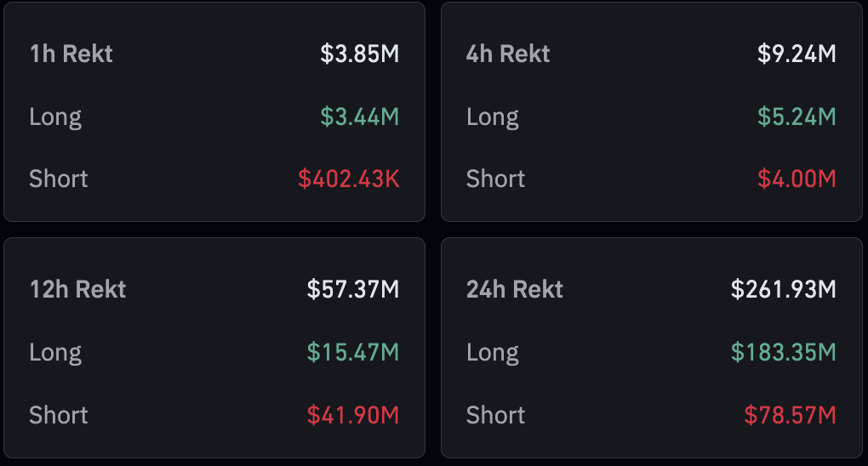Select the 24h Long $183.35M value

tap(783, 352)
